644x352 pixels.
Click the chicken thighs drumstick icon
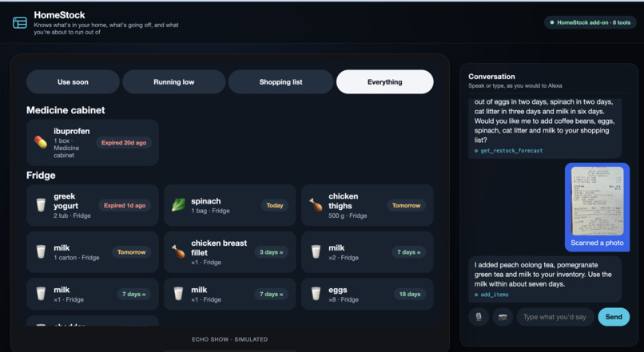[x=316, y=204]
